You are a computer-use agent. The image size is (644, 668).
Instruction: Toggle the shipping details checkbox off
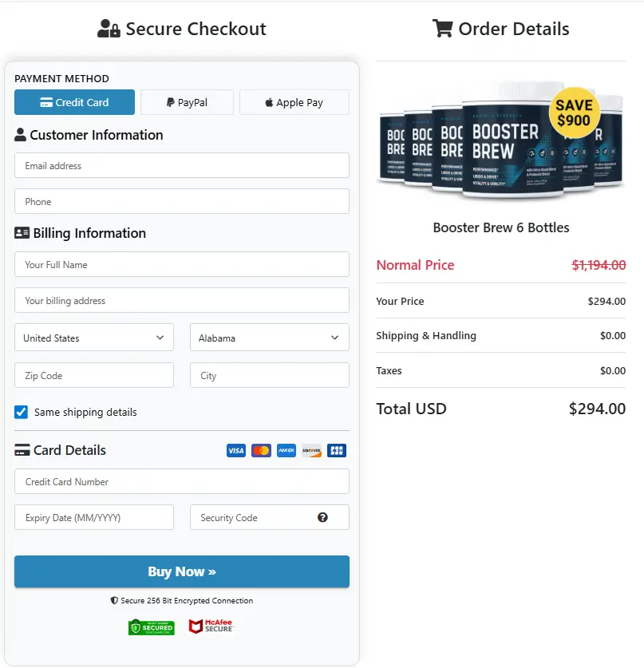pos(20,412)
